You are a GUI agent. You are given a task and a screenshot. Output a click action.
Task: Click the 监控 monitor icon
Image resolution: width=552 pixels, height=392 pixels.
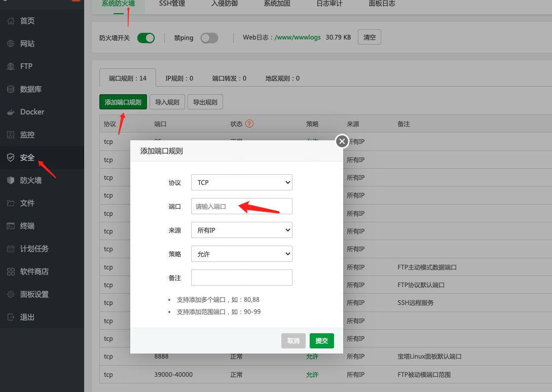pos(11,135)
